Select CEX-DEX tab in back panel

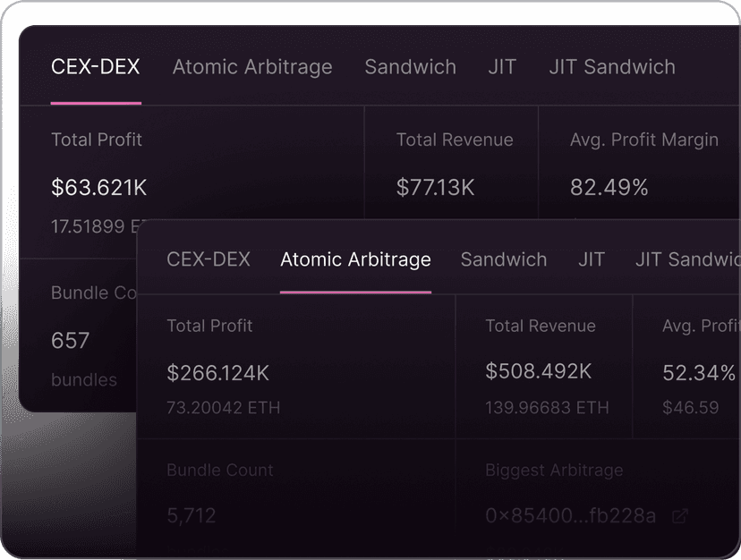96,66
